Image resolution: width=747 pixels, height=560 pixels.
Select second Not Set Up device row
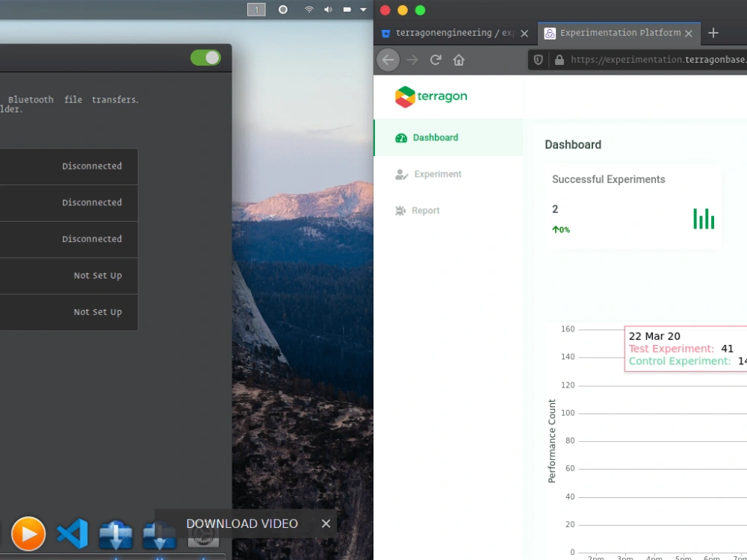click(69, 312)
